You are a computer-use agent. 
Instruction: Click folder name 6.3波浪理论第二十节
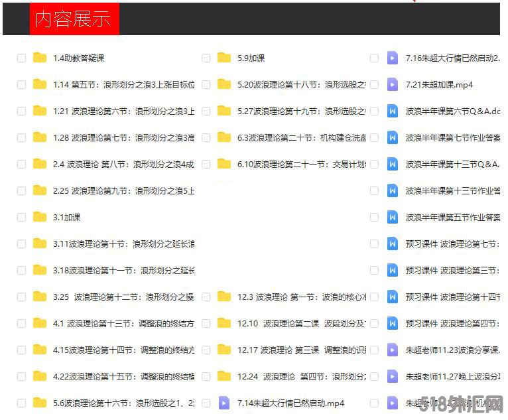point(302,138)
